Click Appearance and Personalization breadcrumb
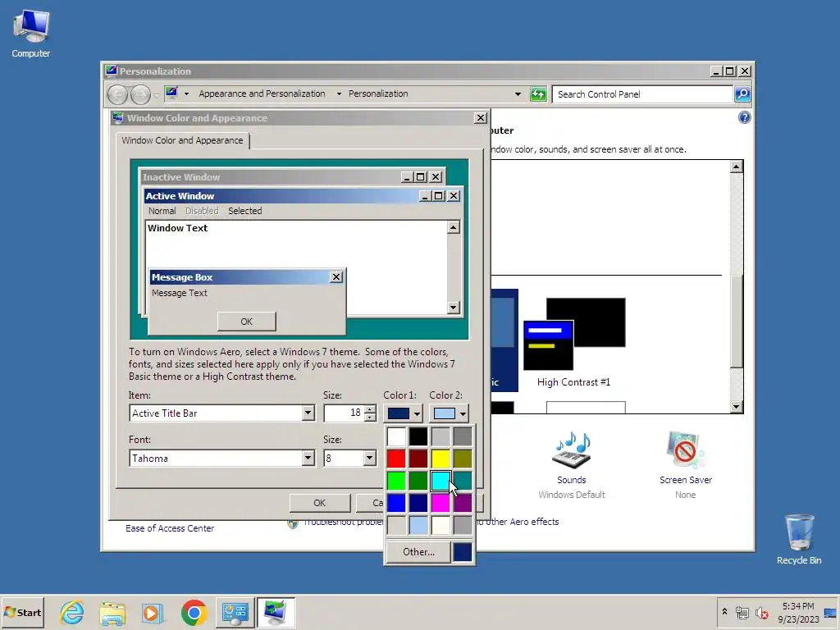Image resolution: width=840 pixels, height=630 pixels. pyautogui.click(x=262, y=94)
